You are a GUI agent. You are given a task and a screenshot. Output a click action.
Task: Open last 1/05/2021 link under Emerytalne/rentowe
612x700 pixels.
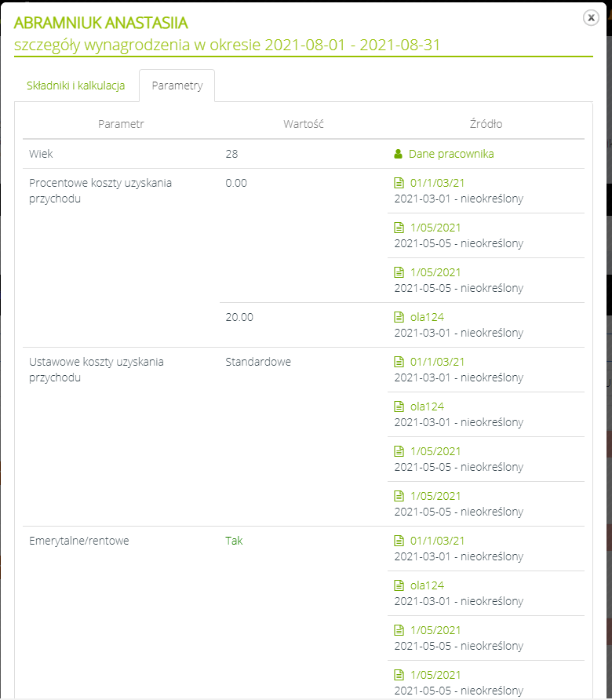coord(435,675)
